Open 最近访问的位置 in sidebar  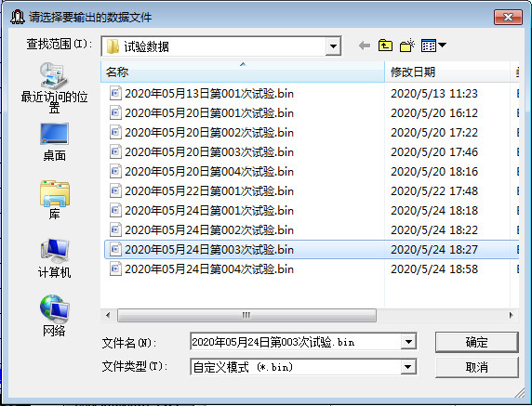54,87
